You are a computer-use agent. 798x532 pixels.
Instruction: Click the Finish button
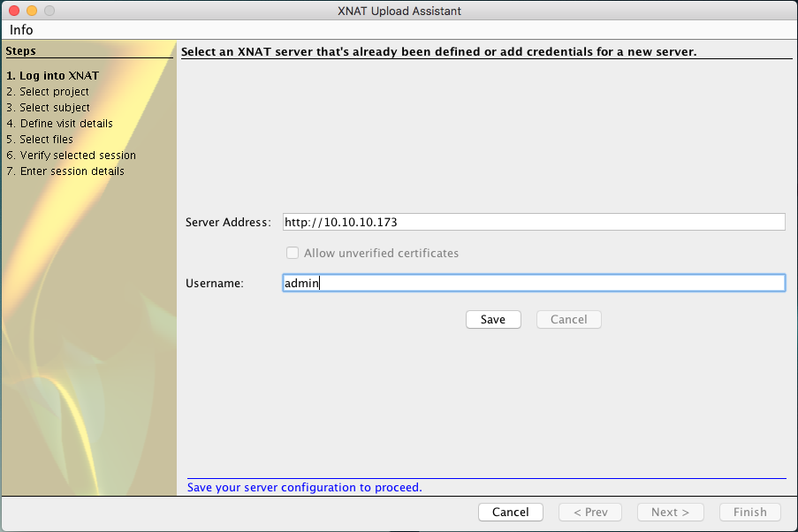749,512
